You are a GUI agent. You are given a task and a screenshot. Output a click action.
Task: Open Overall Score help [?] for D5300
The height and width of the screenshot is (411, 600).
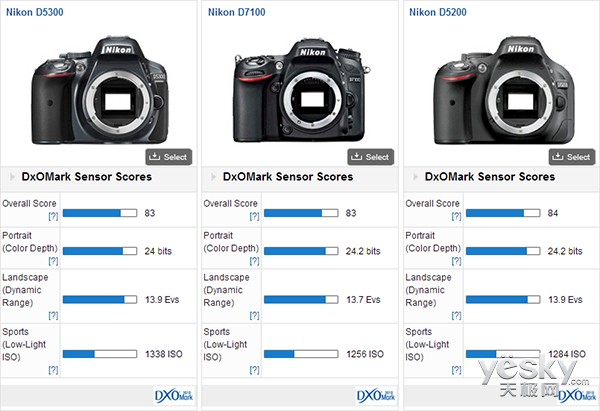tap(53, 216)
